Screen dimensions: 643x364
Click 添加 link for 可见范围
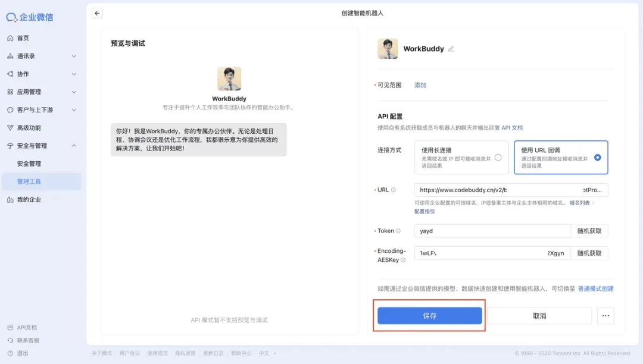(420, 85)
